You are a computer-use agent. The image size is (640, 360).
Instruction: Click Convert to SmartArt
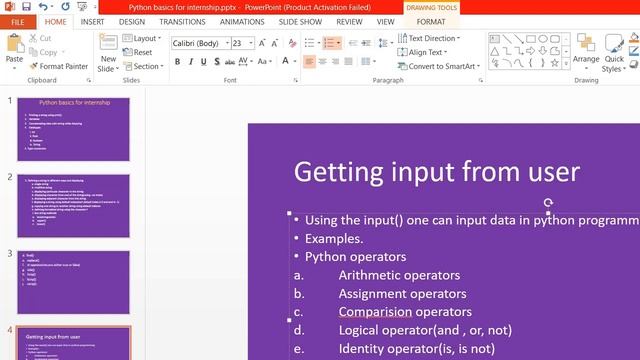tap(439, 66)
